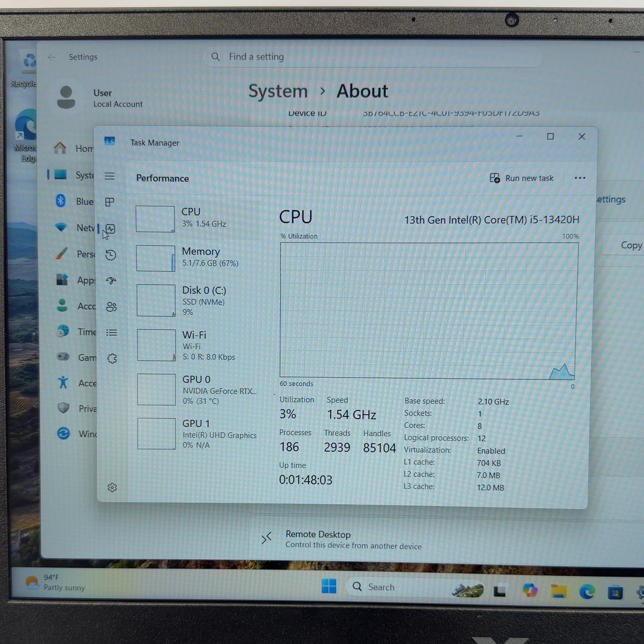The height and width of the screenshot is (644, 644).
Task: Open Network Wi-Fi icon in Settings sidebar
Action: [61, 228]
